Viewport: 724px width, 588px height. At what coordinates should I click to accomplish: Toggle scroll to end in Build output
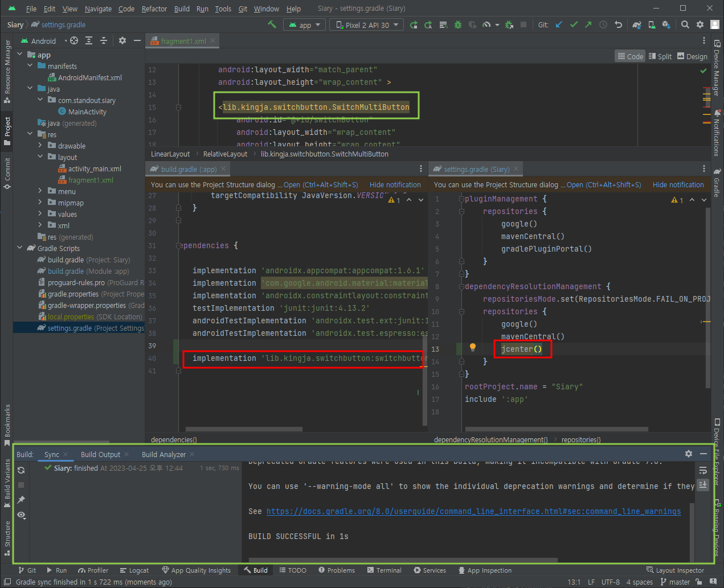click(x=703, y=484)
